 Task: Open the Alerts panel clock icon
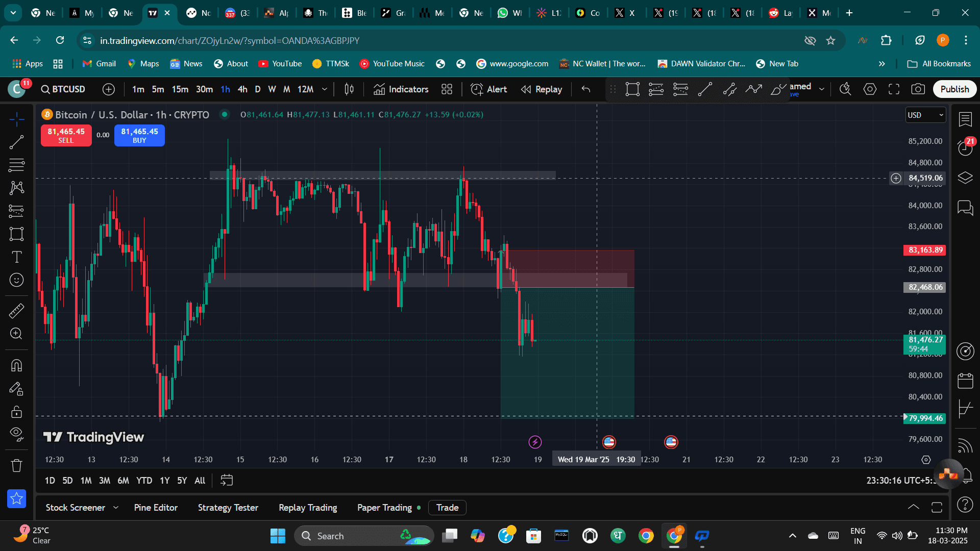[965, 148]
